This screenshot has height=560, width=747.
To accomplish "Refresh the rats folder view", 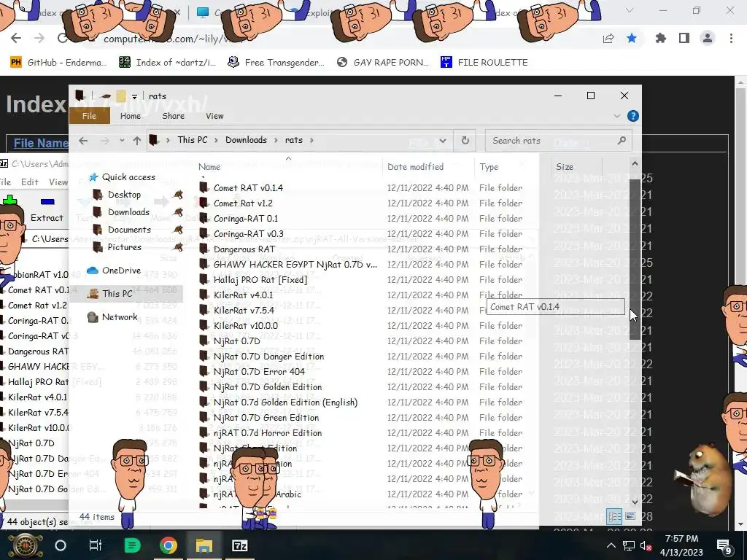I will (465, 141).
